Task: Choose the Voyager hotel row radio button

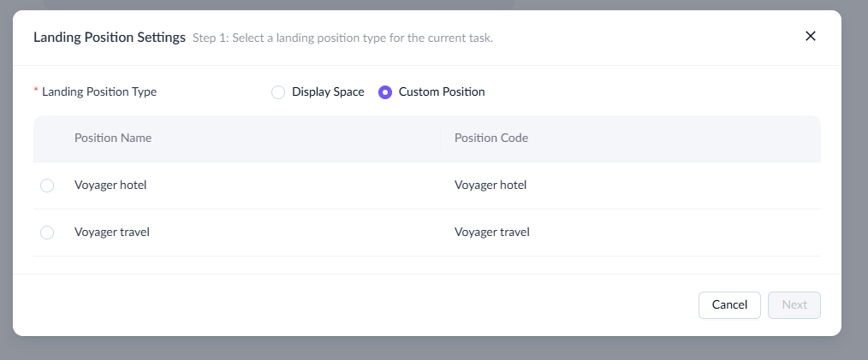Action: pos(47,186)
